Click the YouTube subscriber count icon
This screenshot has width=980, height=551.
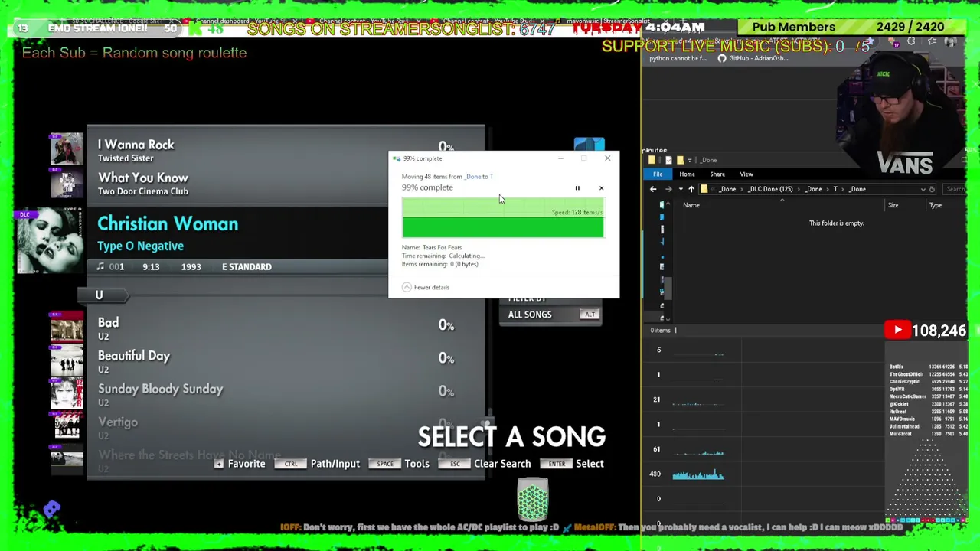pos(897,331)
